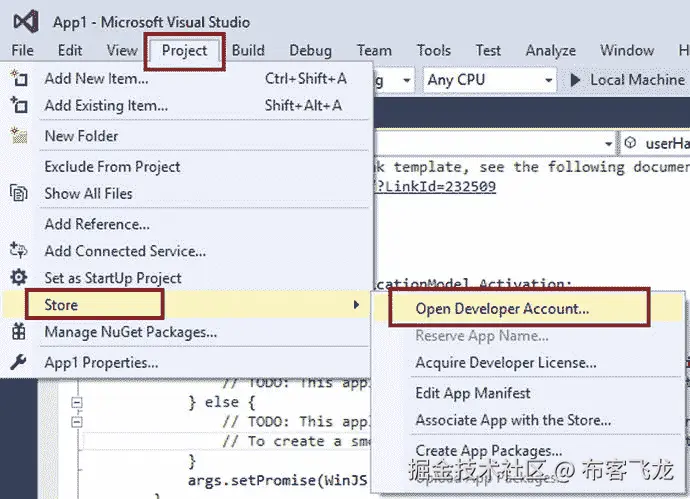Open the Any CPU platform dropdown
This screenshot has height=499, width=690.
coord(489,80)
